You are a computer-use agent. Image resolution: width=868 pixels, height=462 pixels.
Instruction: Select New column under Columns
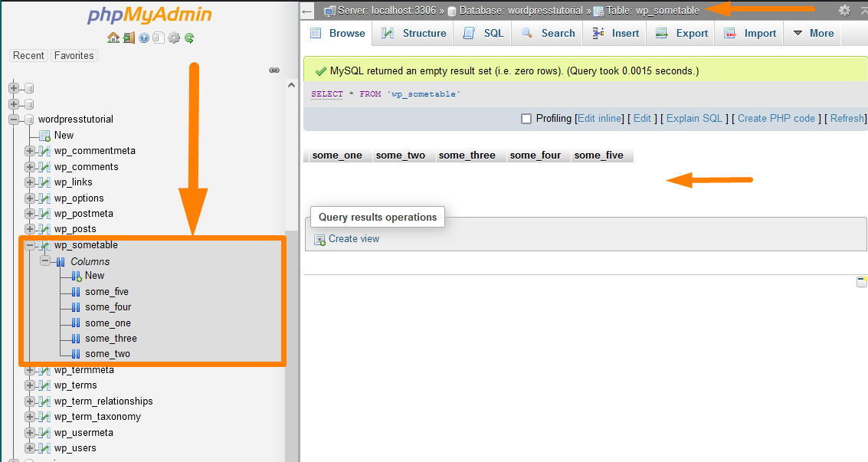point(95,276)
